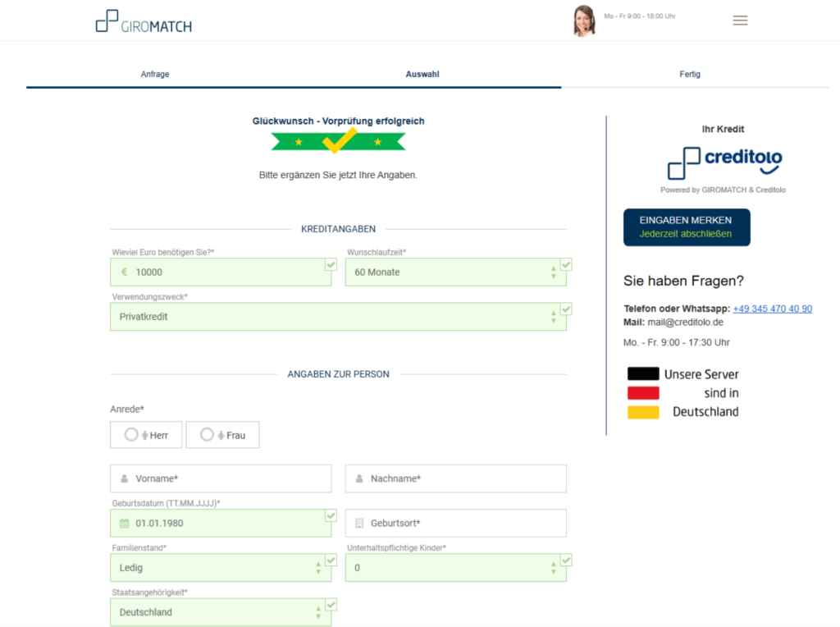Click the euro symbol in amount field
Viewport: 840px width, 627px height.
pos(125,272)
